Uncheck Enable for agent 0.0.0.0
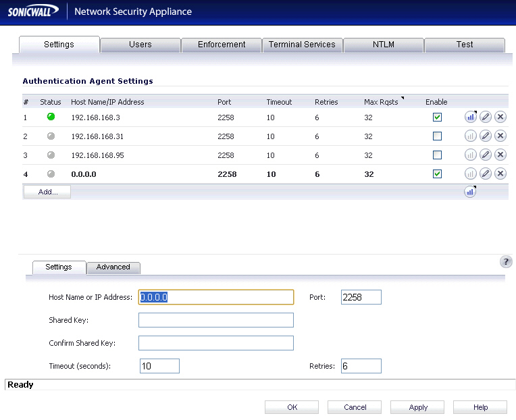The width and height of the screenshot is (516, 420). 437,174
